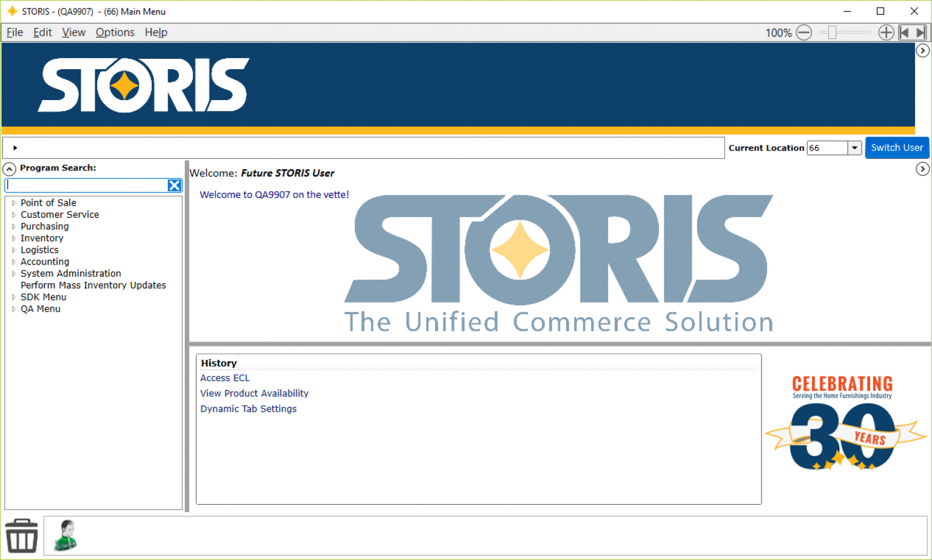Click the green user avatar thumbnail
This screenshot has width=932, height=560.
pos(64,535)
